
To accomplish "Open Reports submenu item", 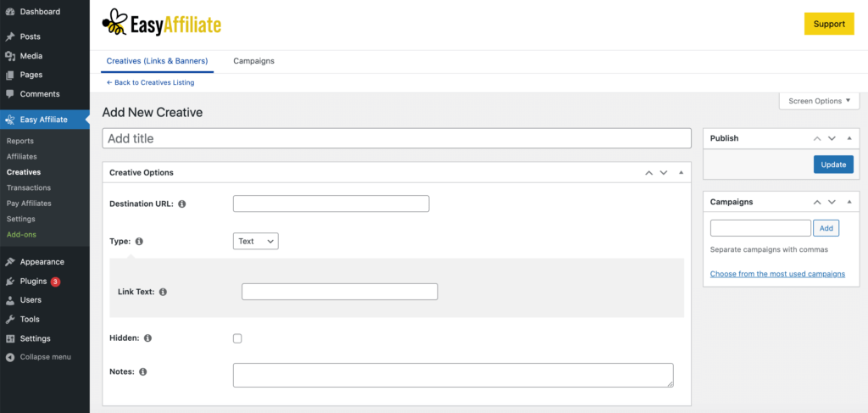I will [x=20, y=141].
